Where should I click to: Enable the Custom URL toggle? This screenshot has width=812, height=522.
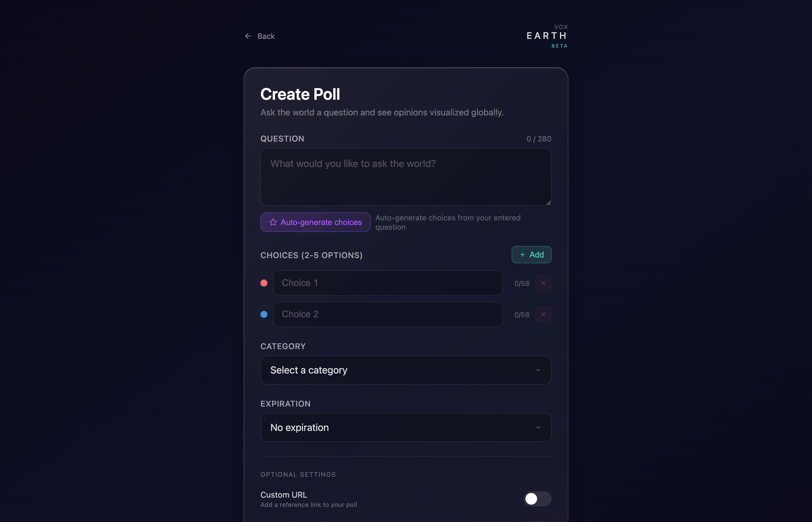(x=537, y=499)
